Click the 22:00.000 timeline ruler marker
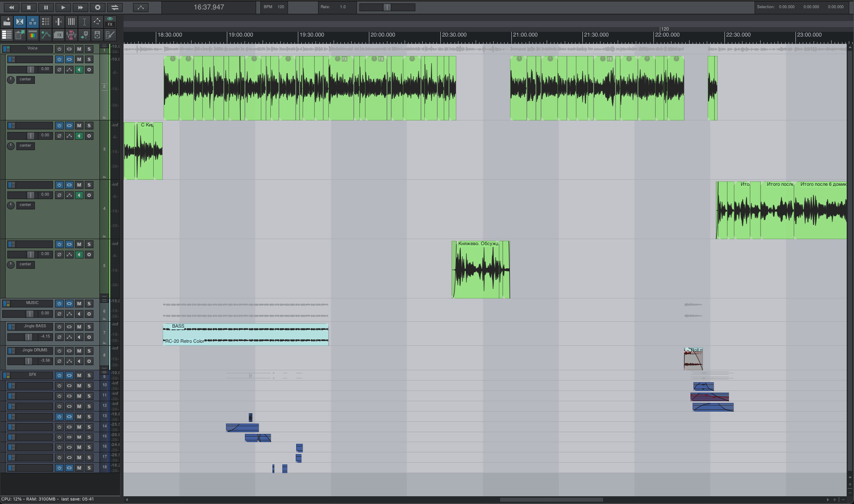854x504 pixels. pos(667,35)
